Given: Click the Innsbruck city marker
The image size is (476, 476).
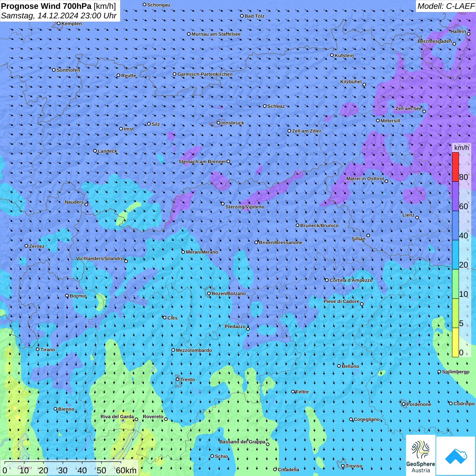Looking at the screenshot, I should pyautogui.click(x=219, y=123).
